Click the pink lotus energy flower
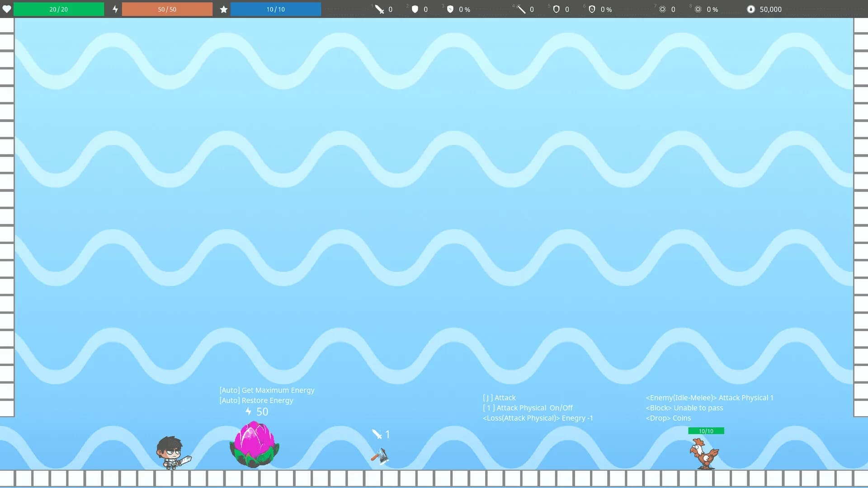This screenshot has height=488, width=868. (255, 444)
